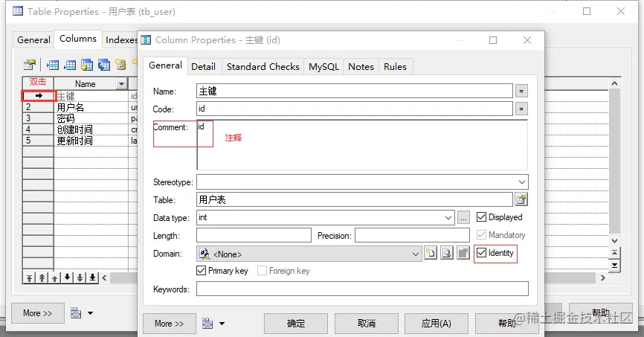Open data type ellipsis button
Screen dimensions: 644x337
[x=463, y=218]
